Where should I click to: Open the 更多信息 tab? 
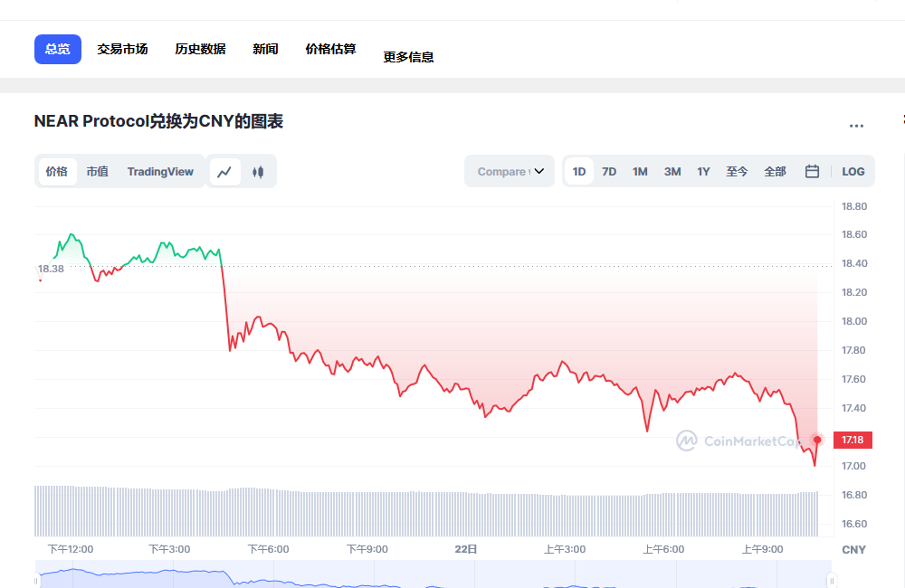pos(409,57)
